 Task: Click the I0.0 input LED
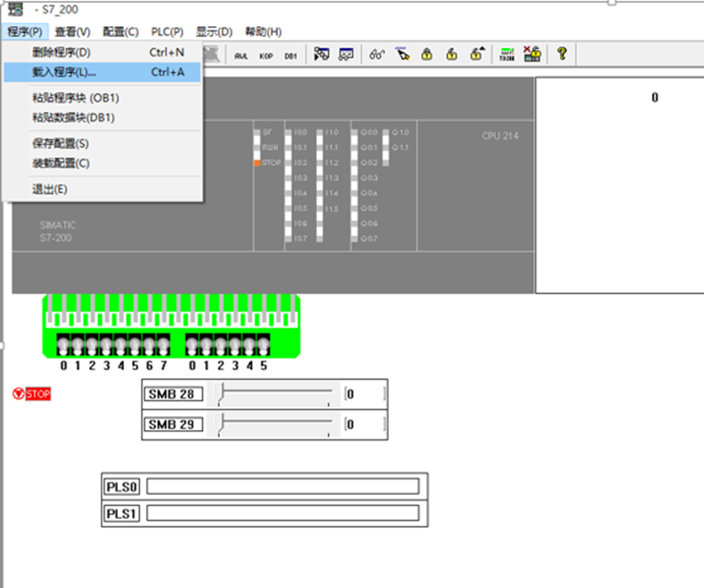(288, 133)
